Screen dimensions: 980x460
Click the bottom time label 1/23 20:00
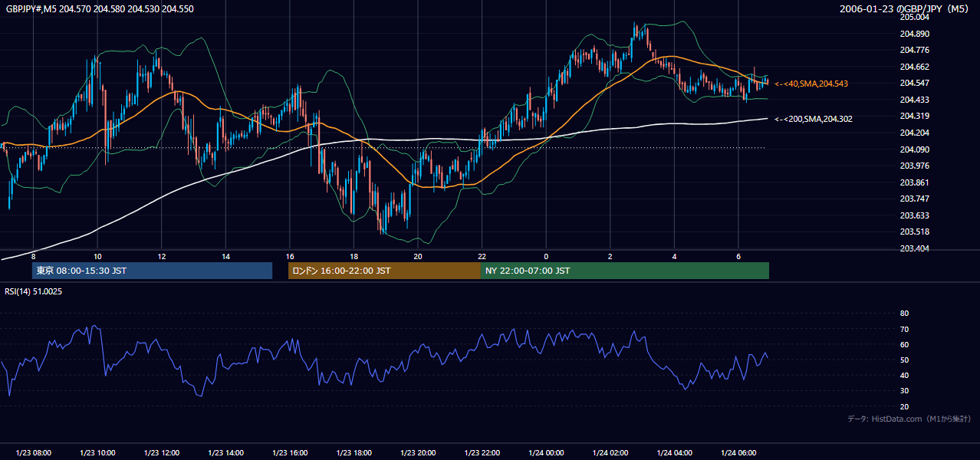(x=418, y=453)
